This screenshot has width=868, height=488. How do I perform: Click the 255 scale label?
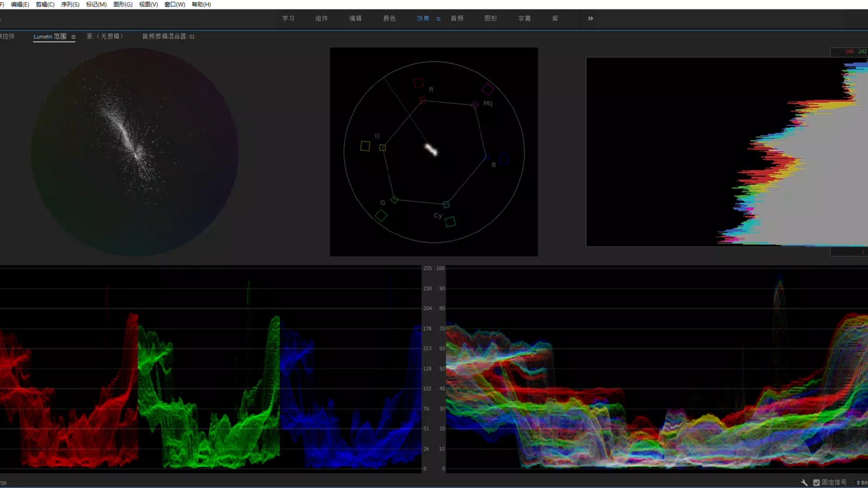pyautogui.click(x=427, y=268)
